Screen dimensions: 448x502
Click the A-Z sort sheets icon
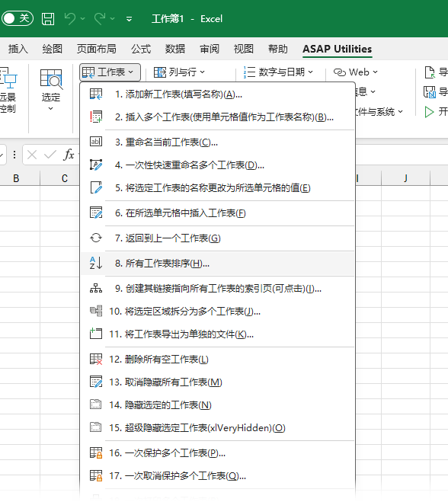[x=96, y=263]
